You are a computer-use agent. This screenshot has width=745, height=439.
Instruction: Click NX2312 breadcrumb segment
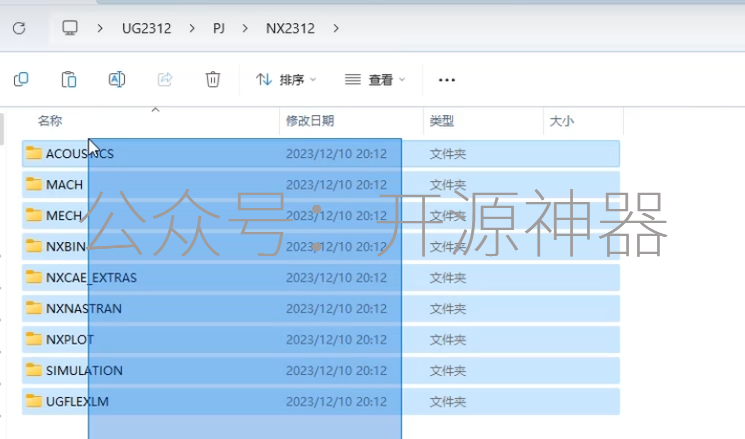[x=290, y=29]
